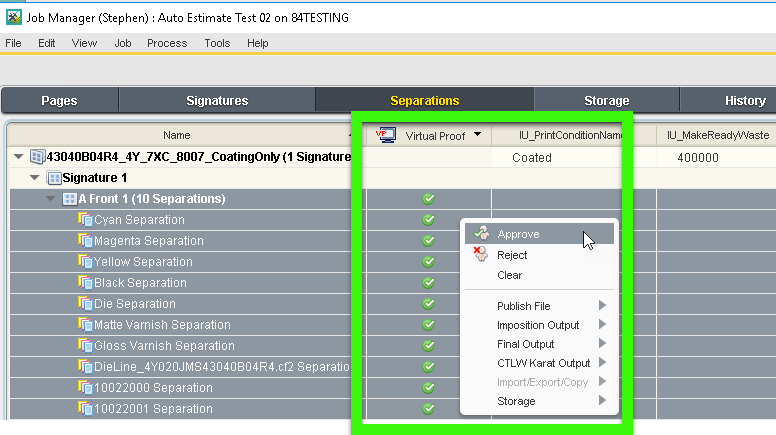Collapse the A Front 1 separations group
Viewport: 776px width, 435px height.
click(51, 199)
